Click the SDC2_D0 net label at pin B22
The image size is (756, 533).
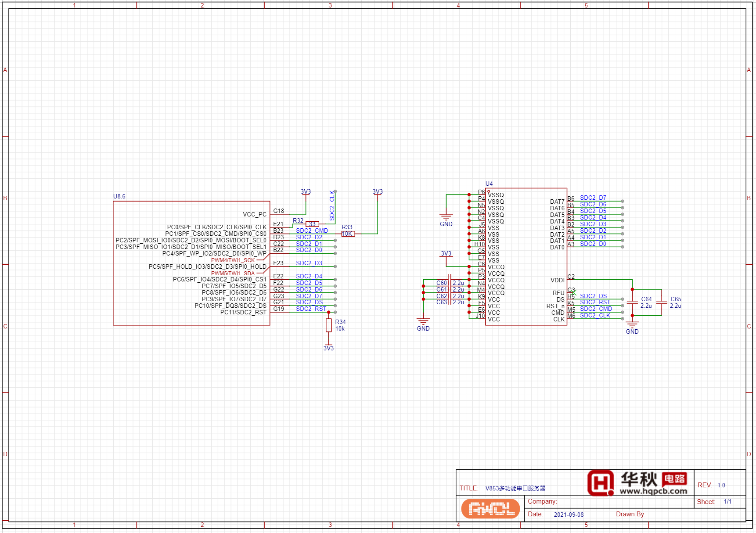click(x=309, y=250)
